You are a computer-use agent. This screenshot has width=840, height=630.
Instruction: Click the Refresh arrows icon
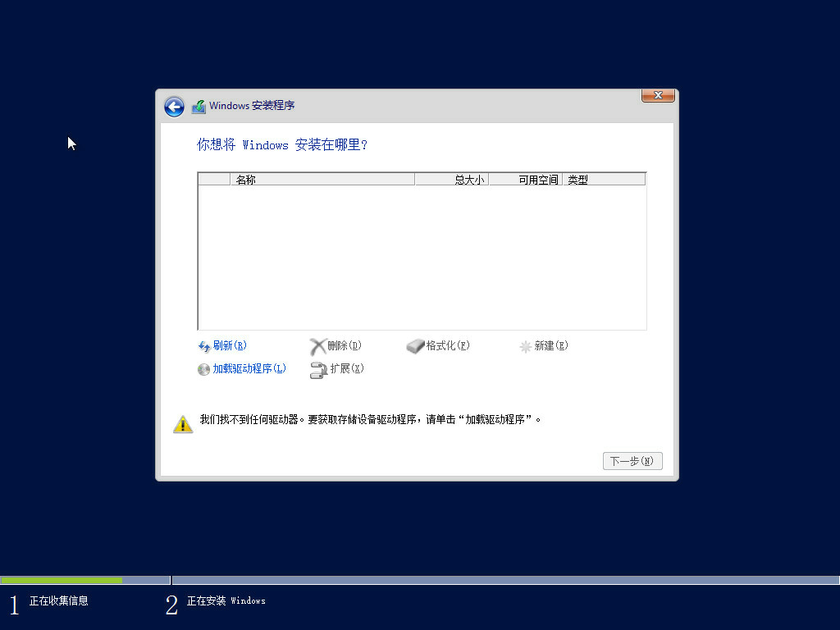point(204,347)
